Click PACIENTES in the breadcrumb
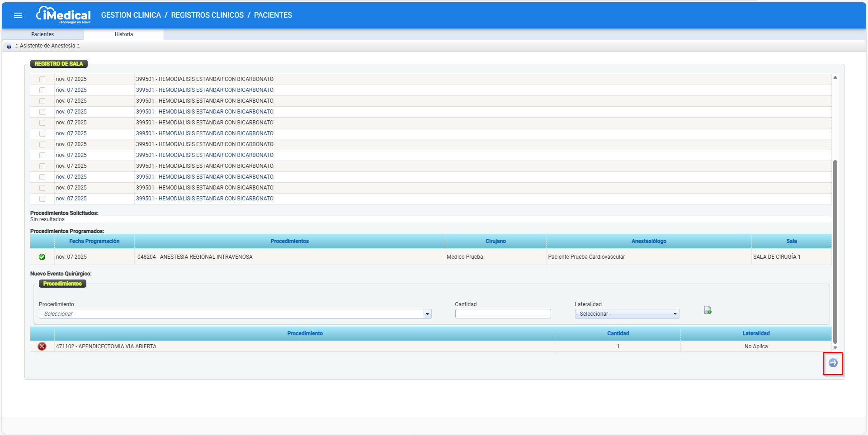 [273, 15]
